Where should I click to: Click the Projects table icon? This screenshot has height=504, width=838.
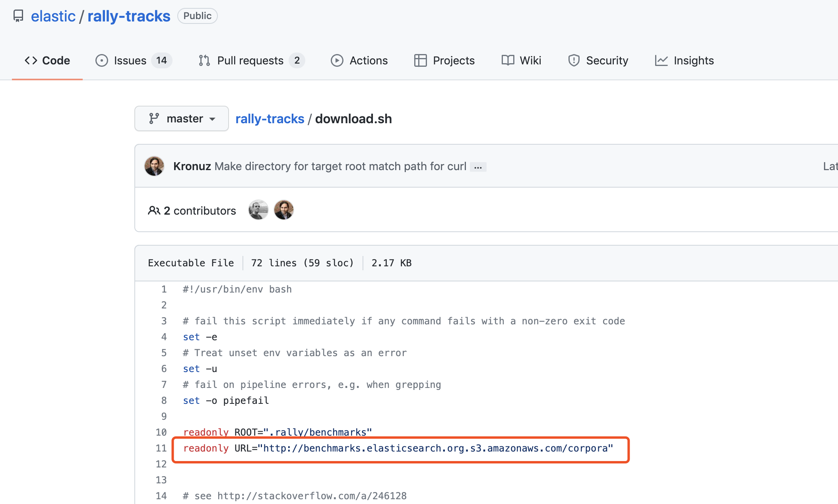[x=420, y=60]
